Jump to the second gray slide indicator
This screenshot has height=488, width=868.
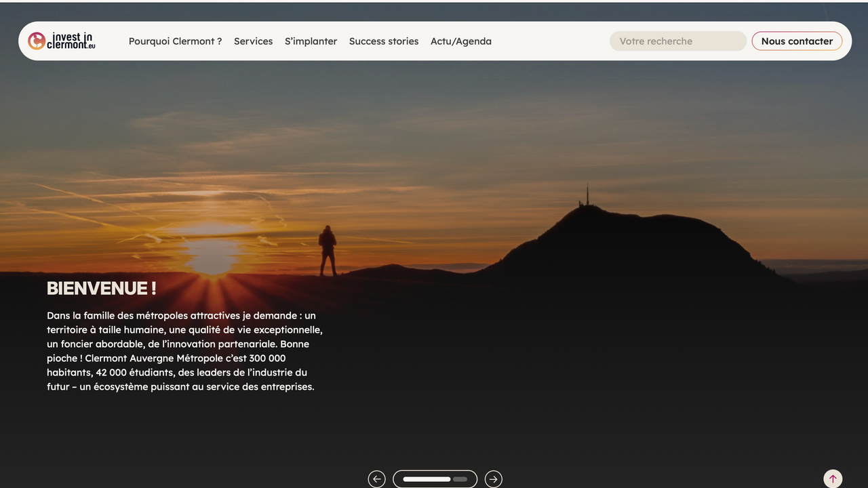pyautogui.click(x=460, y=479)
